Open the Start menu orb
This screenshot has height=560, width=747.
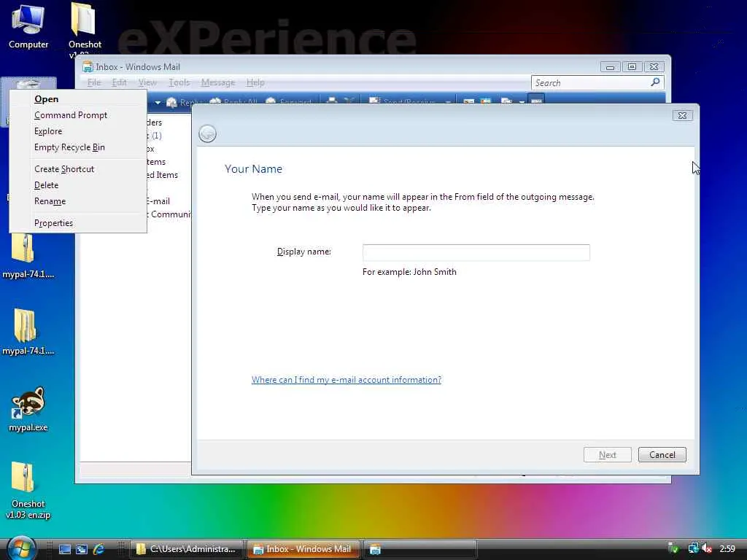(21, 548)
